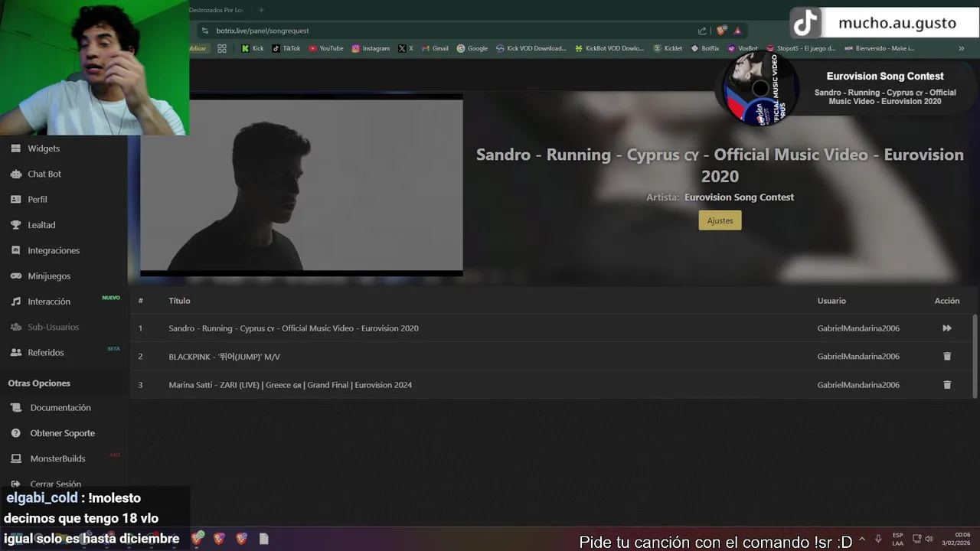Viewport: 980px width, 551px height.
Task: Open the Minijuegos section
Action: 49,275
